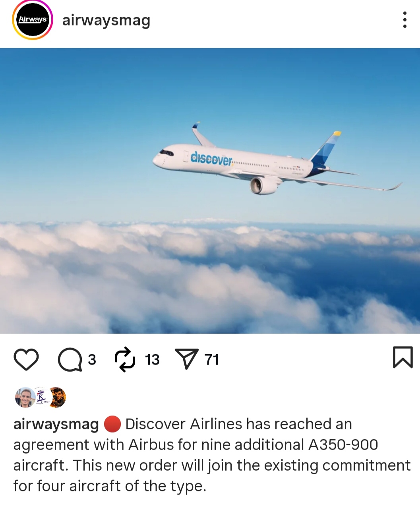Save post with the bookmark icon
Screen dimensions: 420x516
click(403, 357)
